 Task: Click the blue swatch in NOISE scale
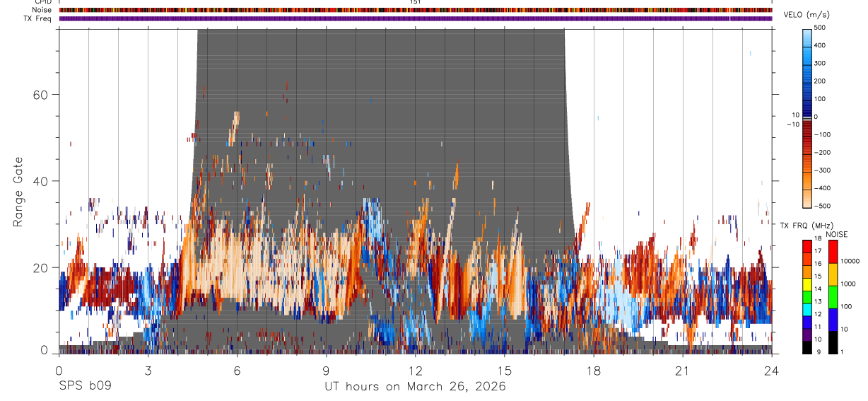pos(833,320)
